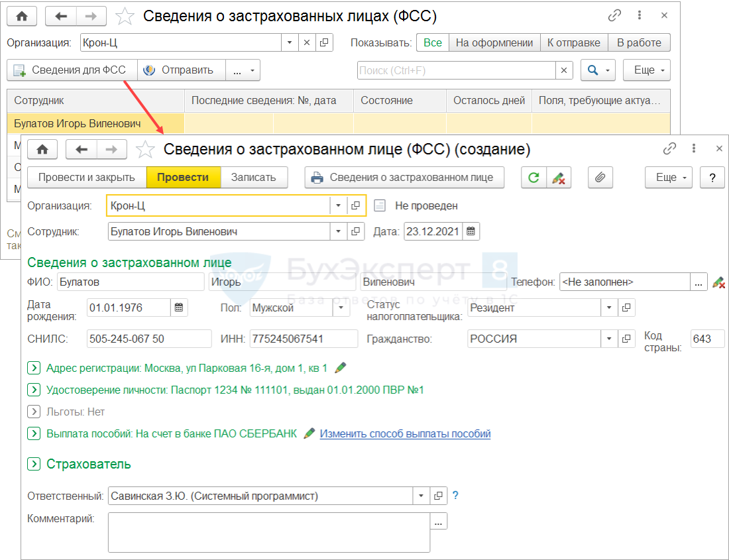Clear the search field with X
729x560 pixels.
tap(564, 70)
